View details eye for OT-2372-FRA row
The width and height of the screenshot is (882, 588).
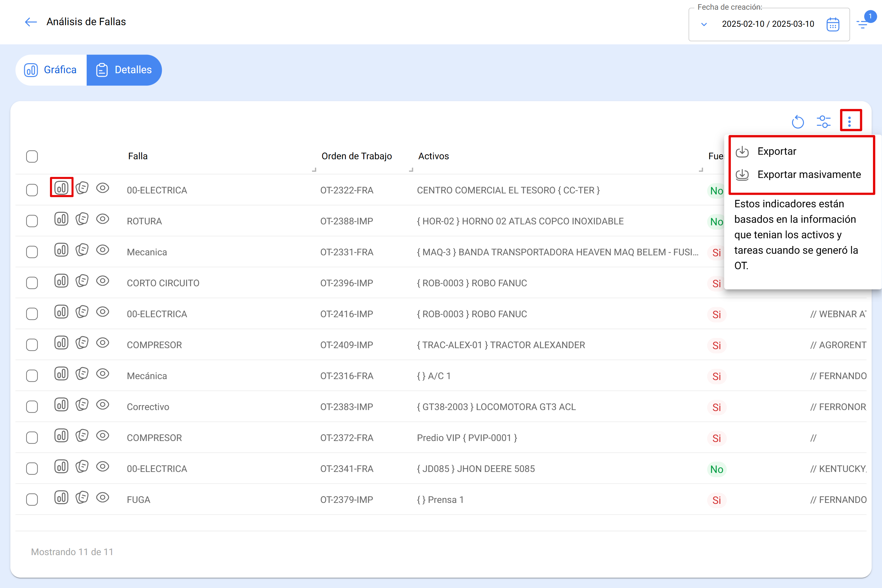point(103,436)
